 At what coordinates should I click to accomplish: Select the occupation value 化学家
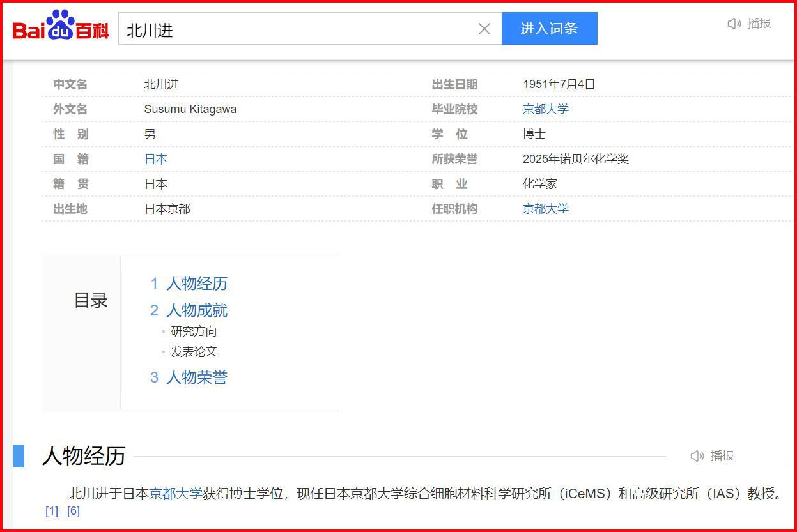click(540, 184)
